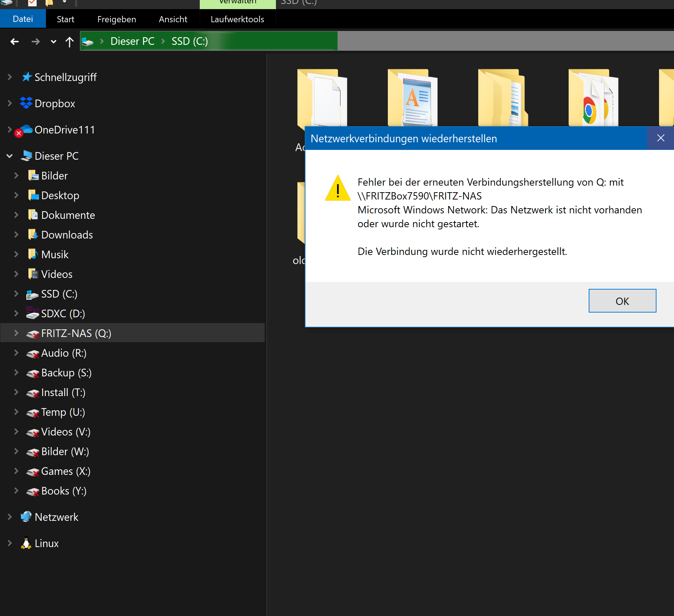This screenshot has width=674, height=616.
Task: Click the forward navigation arrow
Action: coord(35,42)
